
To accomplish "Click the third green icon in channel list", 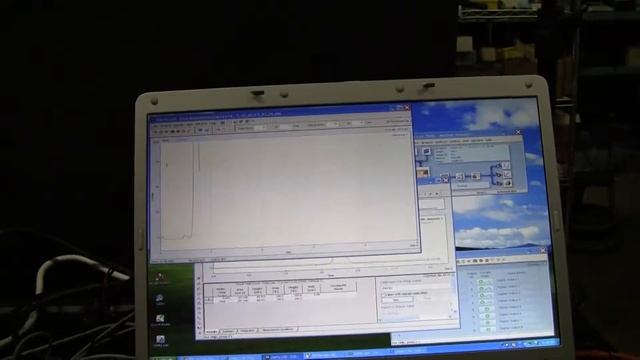I will coord(486,295).
